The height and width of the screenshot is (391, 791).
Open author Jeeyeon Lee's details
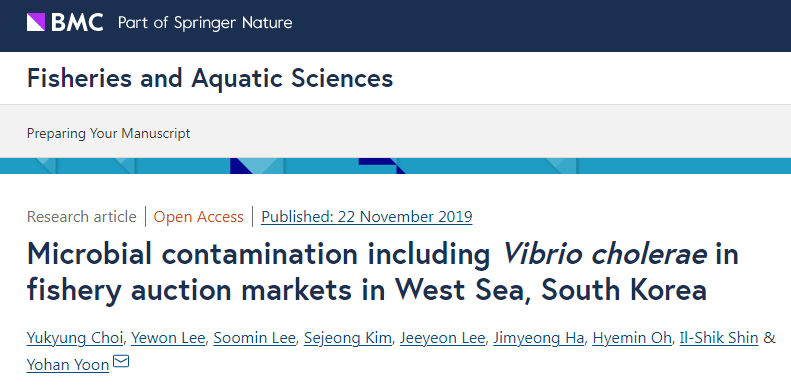(442, 338)
